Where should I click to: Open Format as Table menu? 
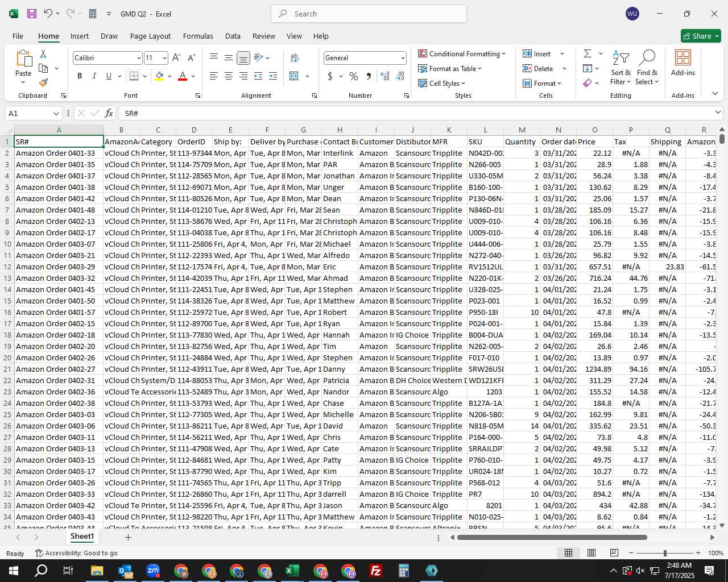point(450,69)
